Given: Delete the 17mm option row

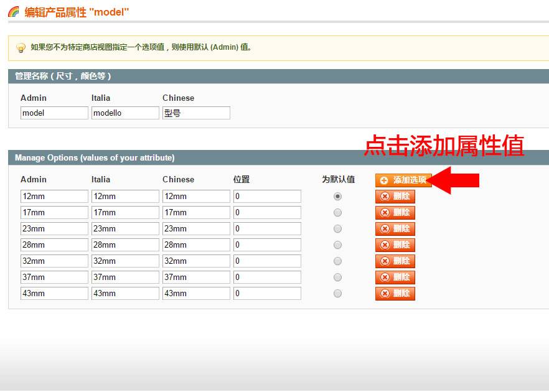Looking at the screenshot, I should click(395, 212).
